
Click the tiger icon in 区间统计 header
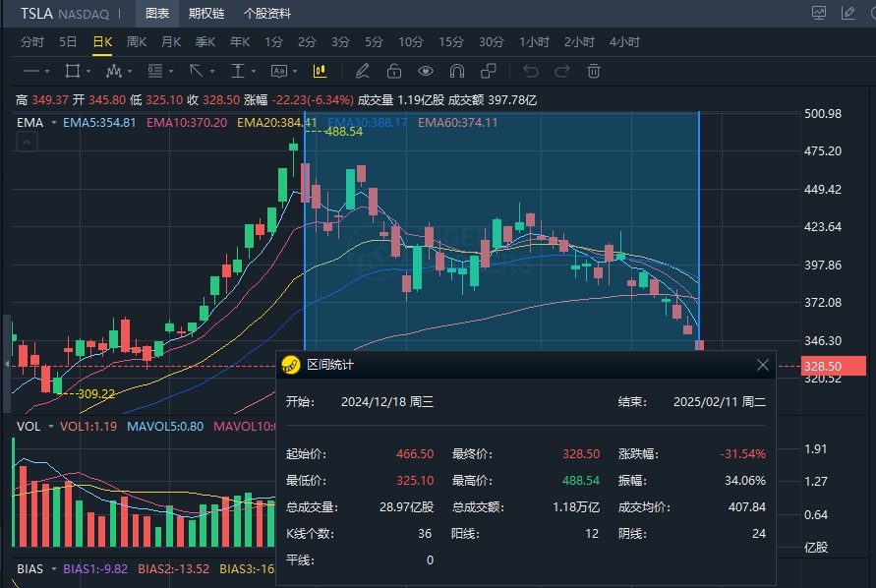(290, 365)
